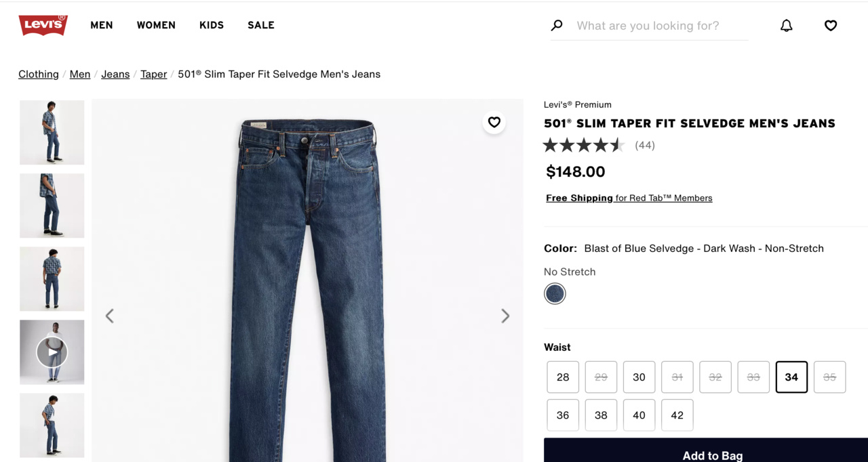Select waist size 28
868x462 pixels.
(x=563, y=377)
